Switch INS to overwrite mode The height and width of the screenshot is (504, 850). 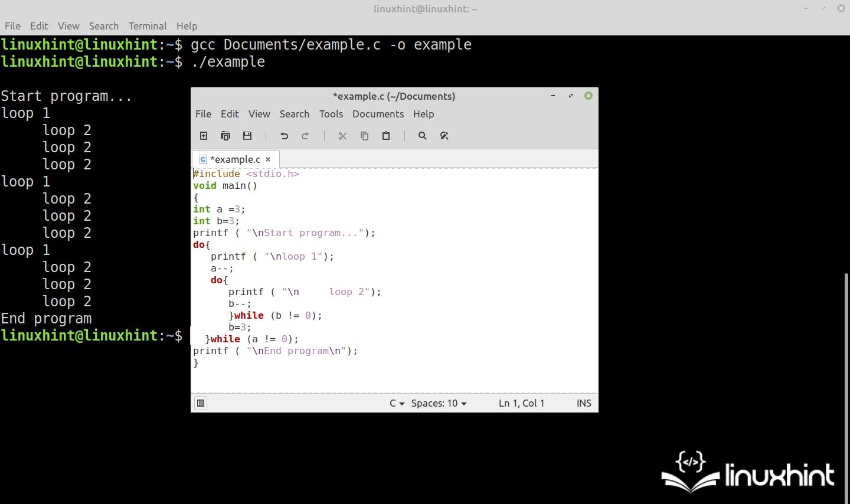[583, 403]
